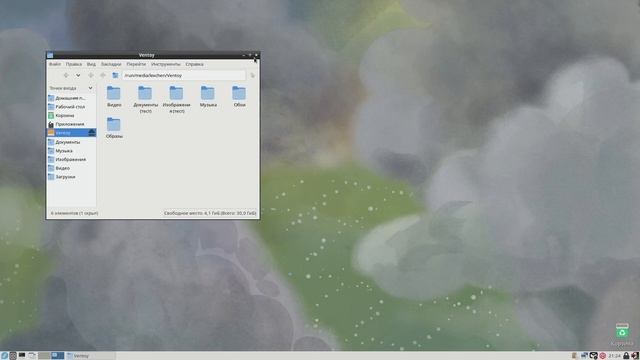Click the network tray icon
Viewport: 640px width, 360px height.
[584, 356]
